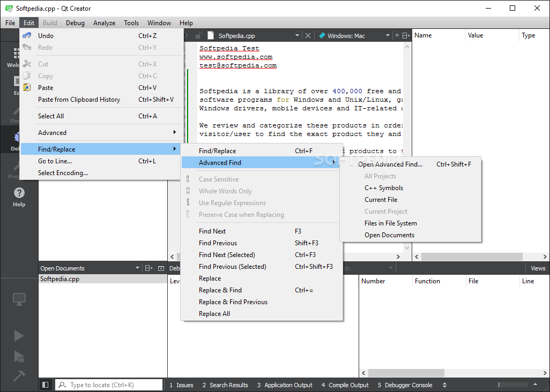Viewport: 550px width, 392px height.
Task: Click the Number column header
Action: click(x=385, y=281)
